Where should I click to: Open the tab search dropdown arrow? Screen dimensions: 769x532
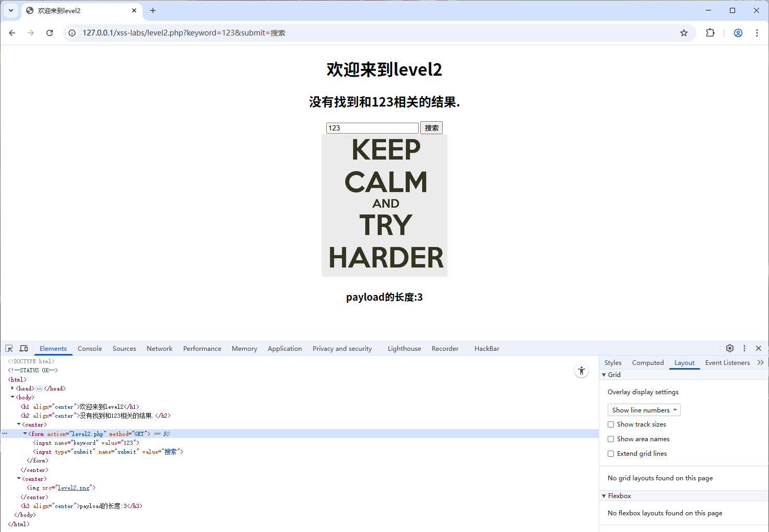click(x=11, y=10)
